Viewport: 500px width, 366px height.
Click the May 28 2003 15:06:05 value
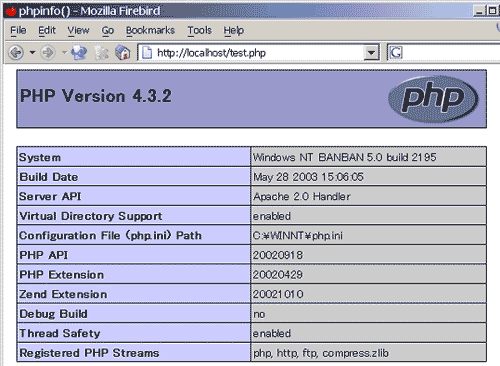pos(308,177)
